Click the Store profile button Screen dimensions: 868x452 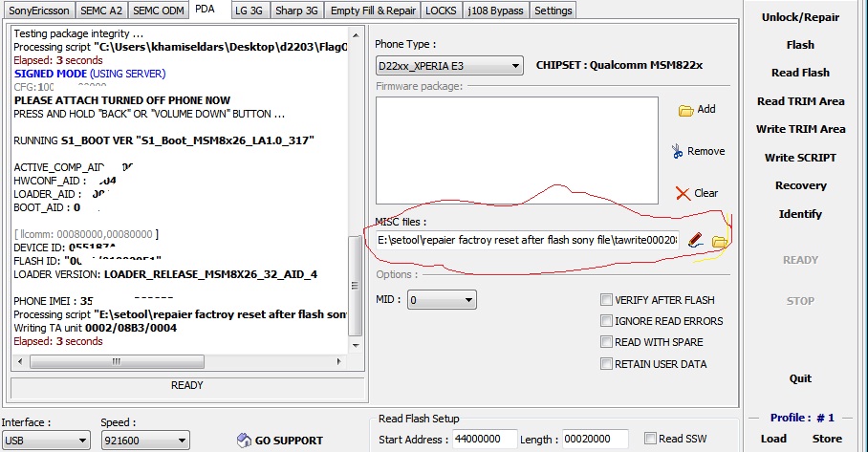pos(827,439)
